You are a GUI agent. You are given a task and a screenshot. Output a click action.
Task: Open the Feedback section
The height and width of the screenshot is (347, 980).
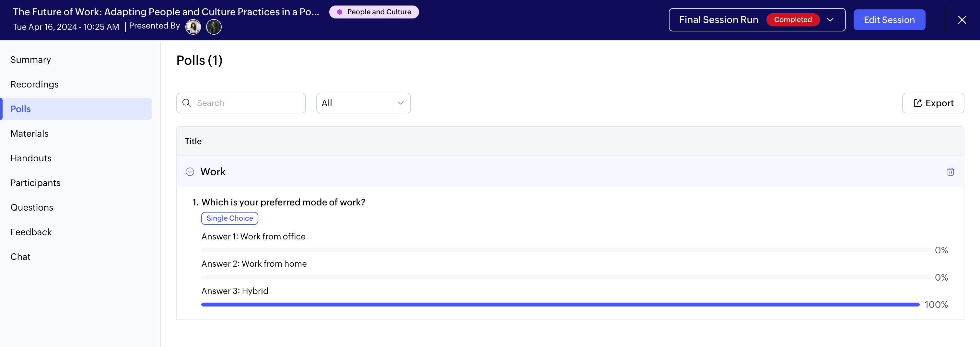coord(31,232)
